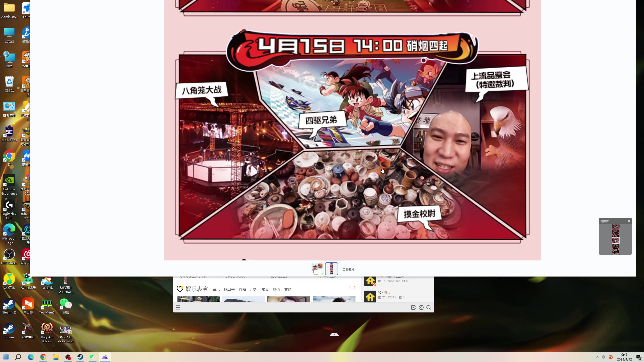The height and width of the screenshot is (362, 644).
Task: Go to next page with orange right arrow
Action: [354, 287]
